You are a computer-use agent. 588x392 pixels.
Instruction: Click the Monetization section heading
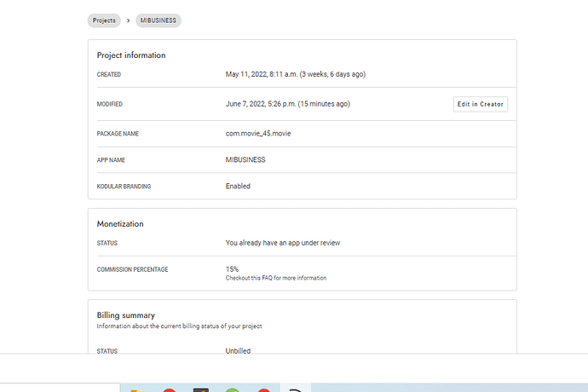tap(120, 224)
